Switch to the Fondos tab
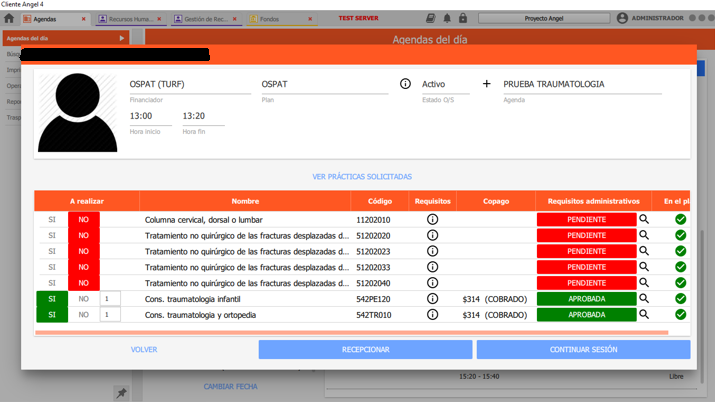Viewport: 715px width, 402px height. pos(272,19)
